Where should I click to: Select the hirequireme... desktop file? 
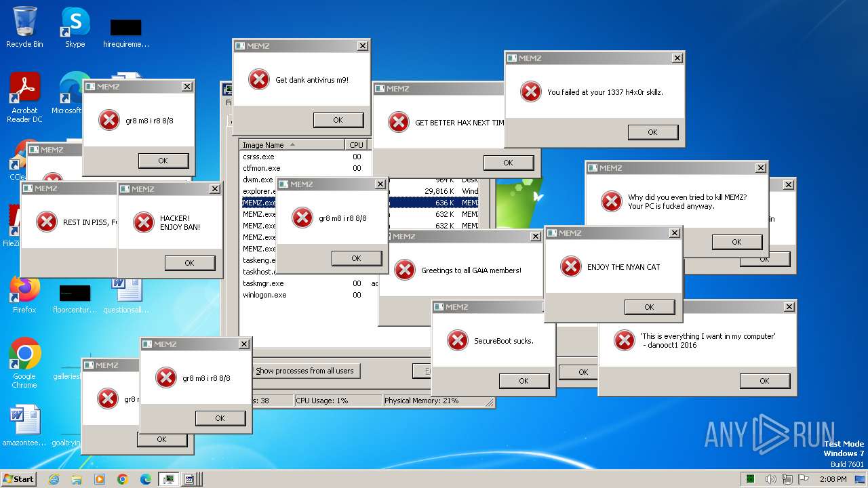tap(126, 33)
